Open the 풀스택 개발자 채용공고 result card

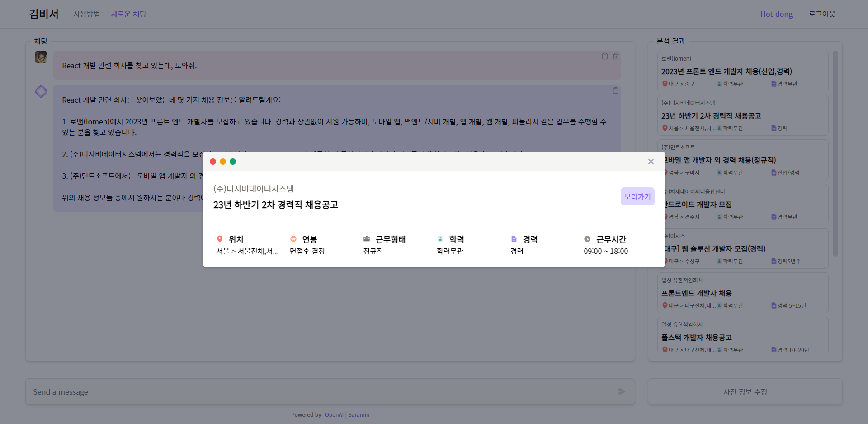point(742,335)
